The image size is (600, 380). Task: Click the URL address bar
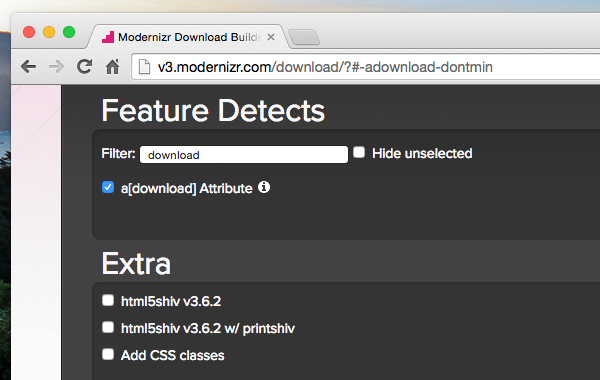(x=365, y=67)
